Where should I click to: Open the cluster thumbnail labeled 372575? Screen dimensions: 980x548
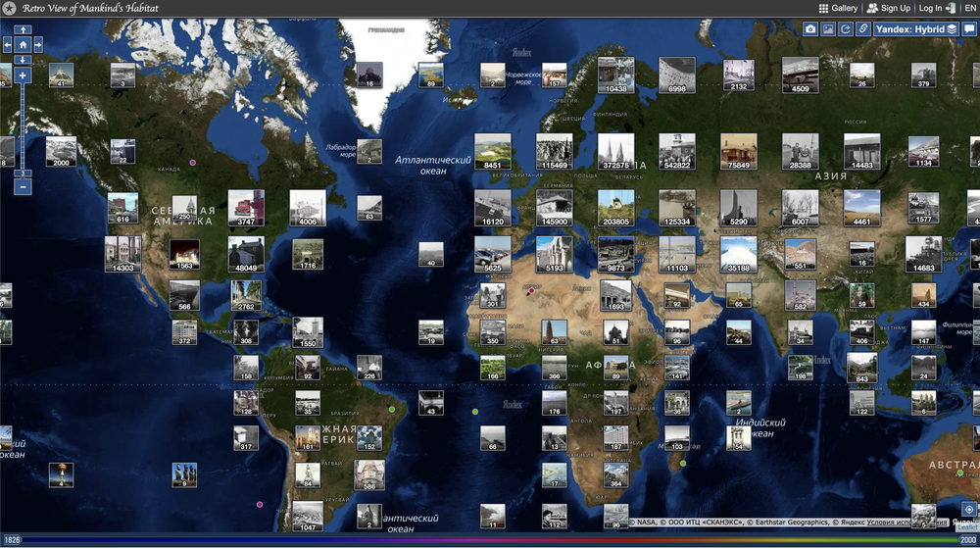click(615, 151)
